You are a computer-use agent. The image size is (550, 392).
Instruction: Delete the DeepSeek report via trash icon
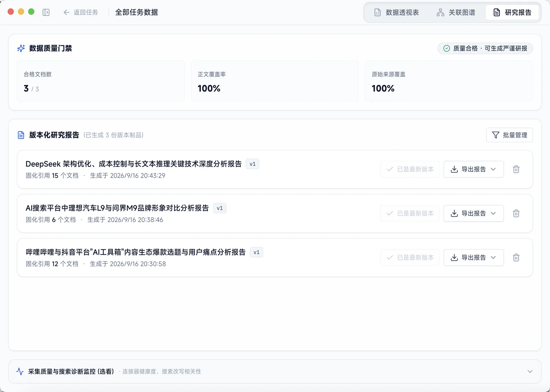tap(516, 169)
